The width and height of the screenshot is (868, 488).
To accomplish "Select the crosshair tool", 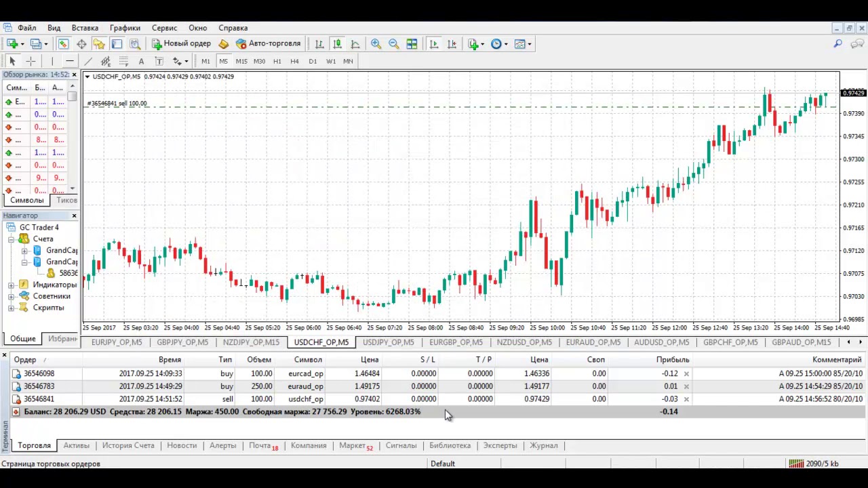I will pyautogui.click(x=31, y=61).
